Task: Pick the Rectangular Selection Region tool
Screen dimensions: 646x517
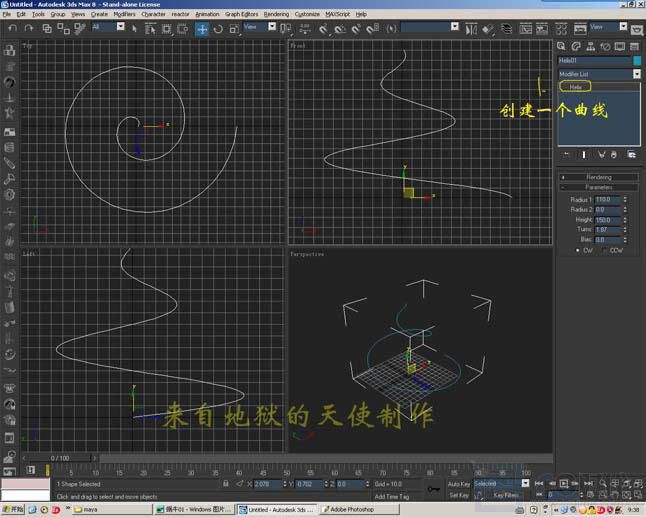Action: (166, 29)
